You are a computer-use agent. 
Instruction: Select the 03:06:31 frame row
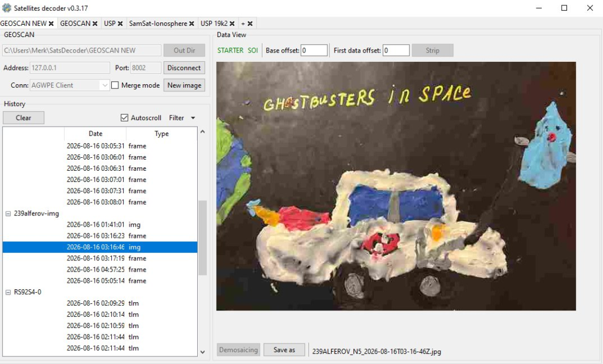(100, 168)
